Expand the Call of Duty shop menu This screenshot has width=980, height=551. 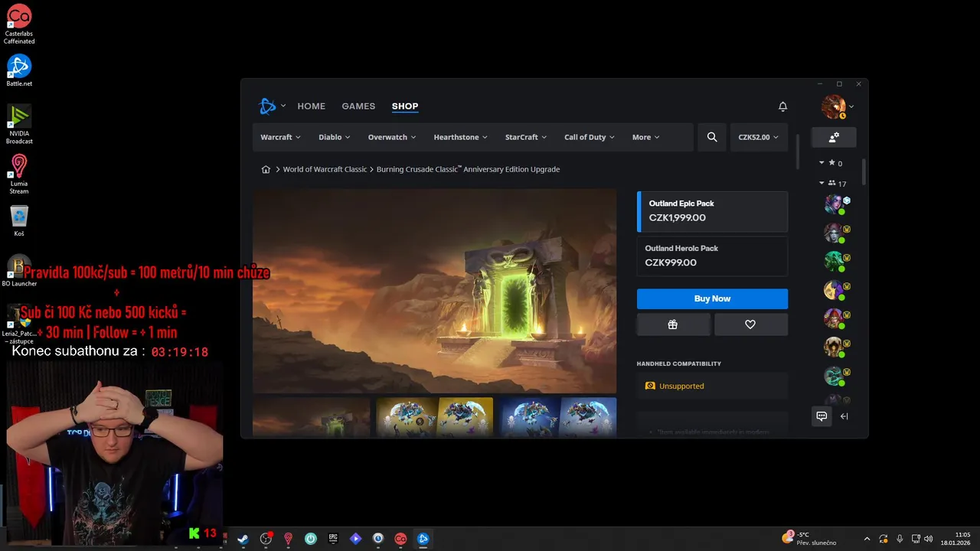(590, 137)
